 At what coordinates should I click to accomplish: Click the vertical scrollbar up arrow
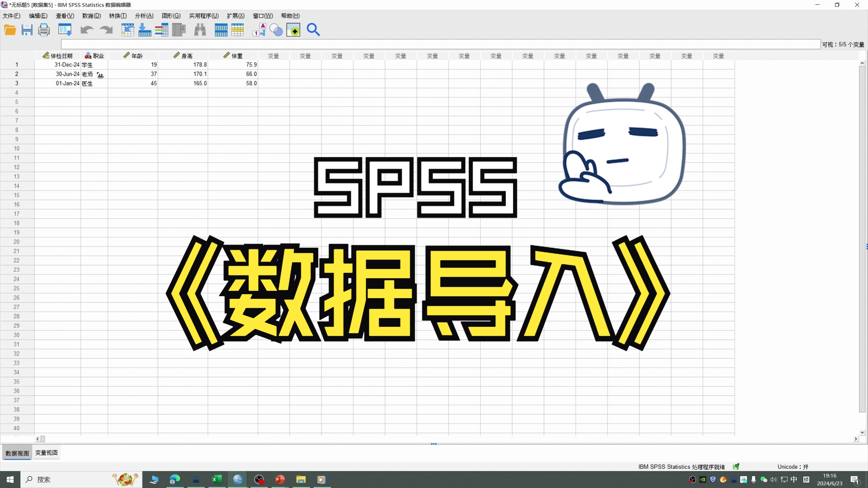pyautogui.click(x=862, y=63)
